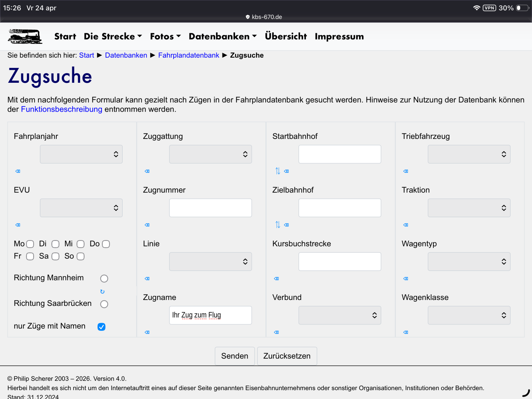Open the Wagenklasse dropdown
The image size is (532, 399).
(x=469, y=315)
